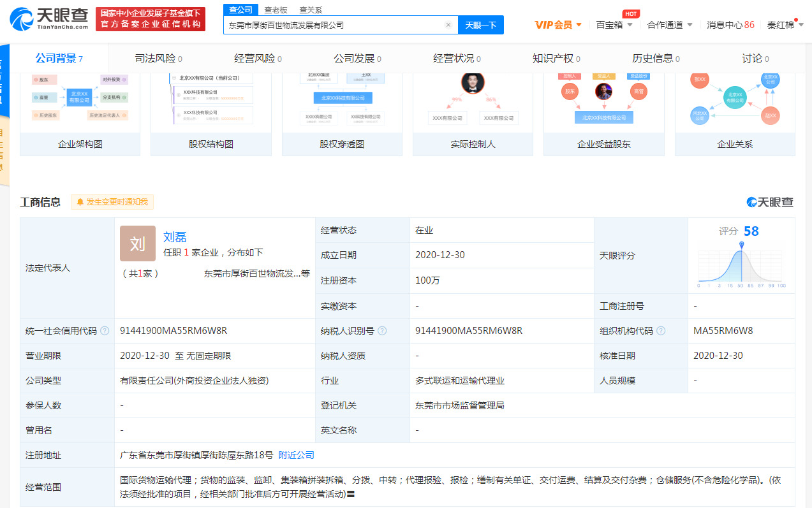Open the 股权穿透图 thumbnail card
The width and height of the screenshot is (812, 508).
click(342, 114)
